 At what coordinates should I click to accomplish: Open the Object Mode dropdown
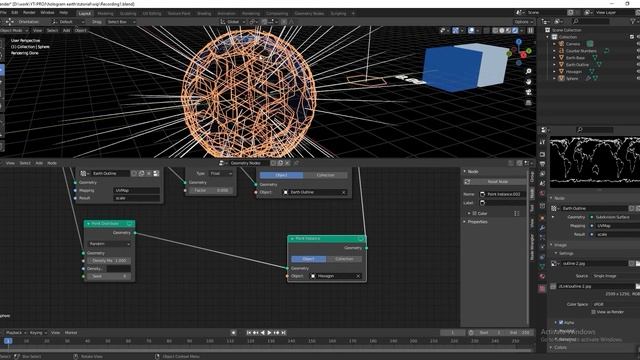click(14, 30)
